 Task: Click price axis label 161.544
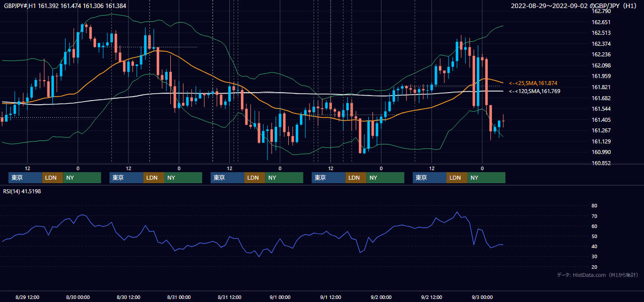(601, 109)
